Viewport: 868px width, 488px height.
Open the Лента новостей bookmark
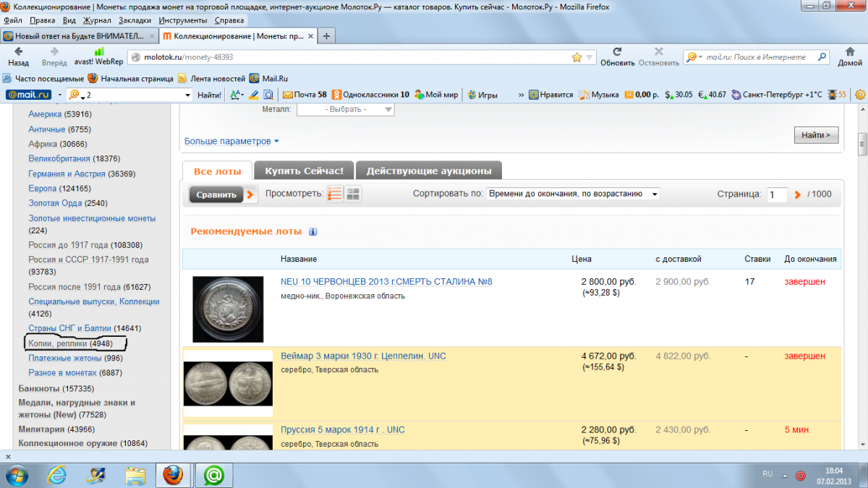click(211, 78)
